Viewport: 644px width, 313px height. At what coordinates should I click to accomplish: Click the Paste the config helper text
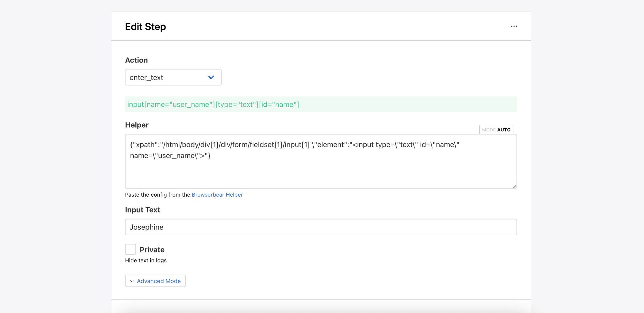tap(157, 195)
